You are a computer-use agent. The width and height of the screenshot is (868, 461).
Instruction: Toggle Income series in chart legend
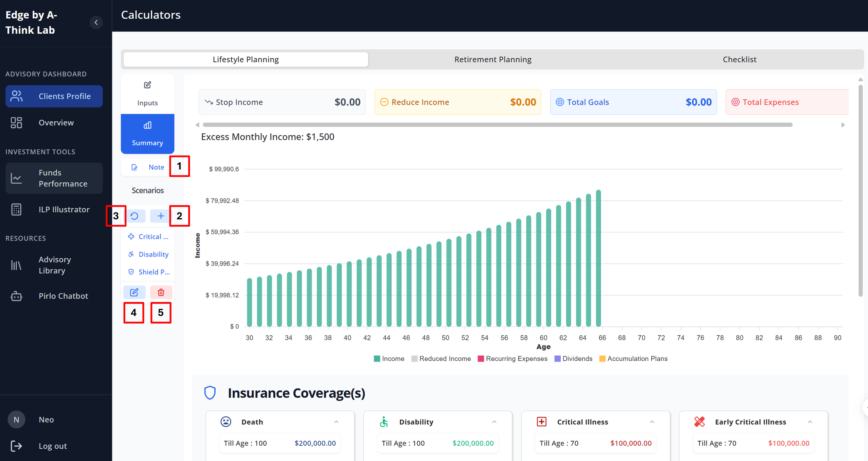pos(389,359)
